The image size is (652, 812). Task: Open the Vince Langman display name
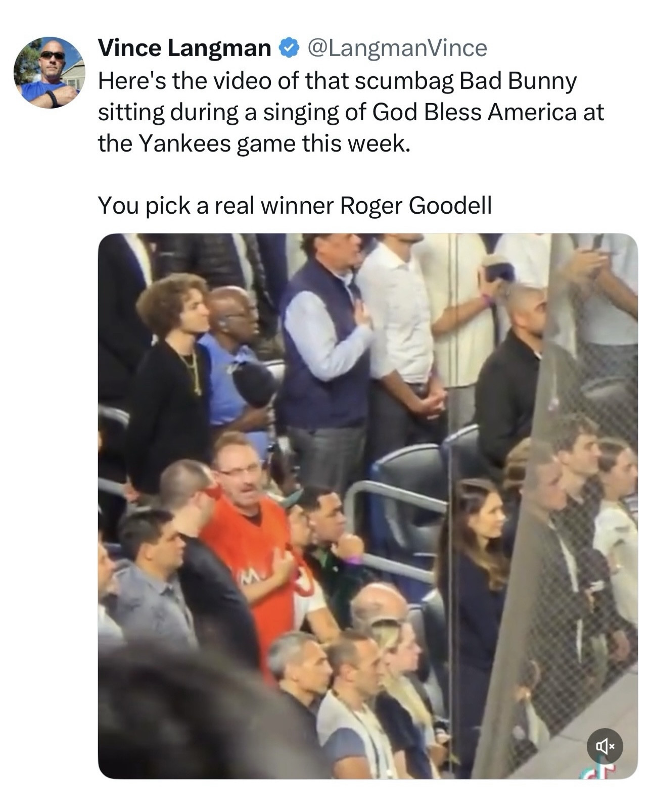tap(184, 49)
